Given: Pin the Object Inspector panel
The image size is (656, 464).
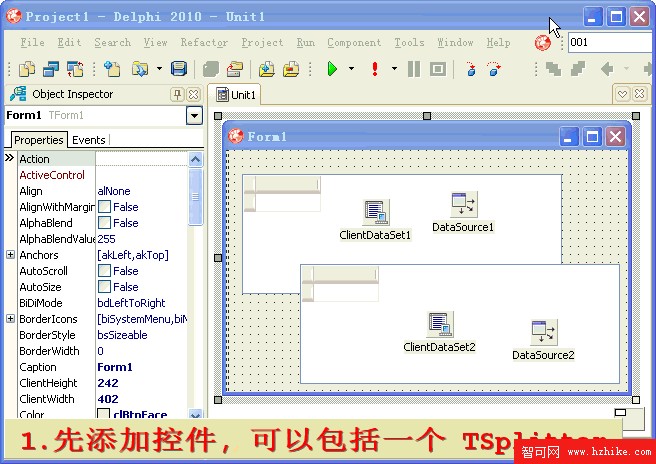Looking at the screenshot, I should tap(177, 94).
